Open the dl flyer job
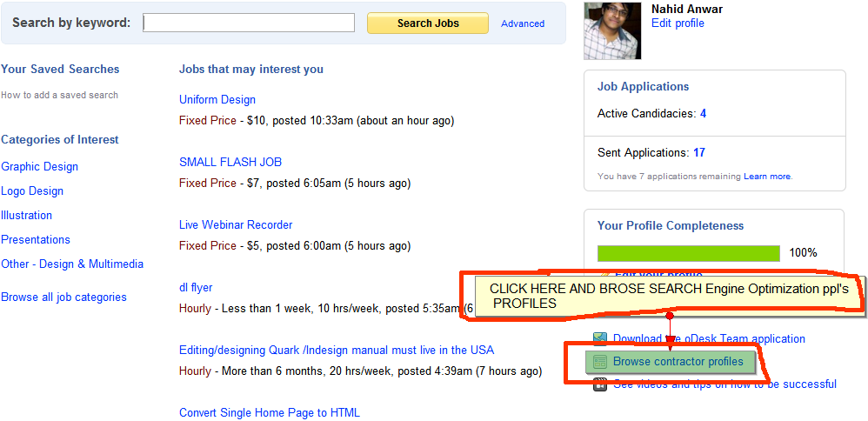The width and height of the screenshot is (868, 421). (x=196, y=288)
